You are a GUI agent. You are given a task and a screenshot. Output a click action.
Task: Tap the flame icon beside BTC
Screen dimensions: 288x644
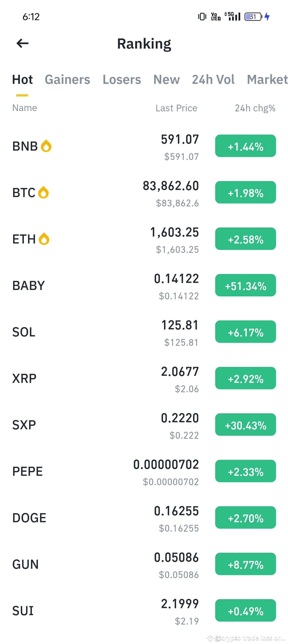pos(43,193)
